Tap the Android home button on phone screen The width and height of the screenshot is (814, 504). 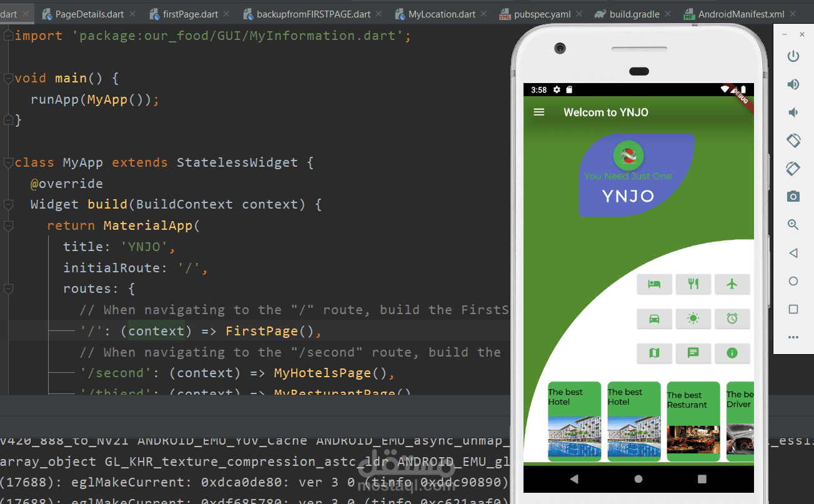(638, 479)
